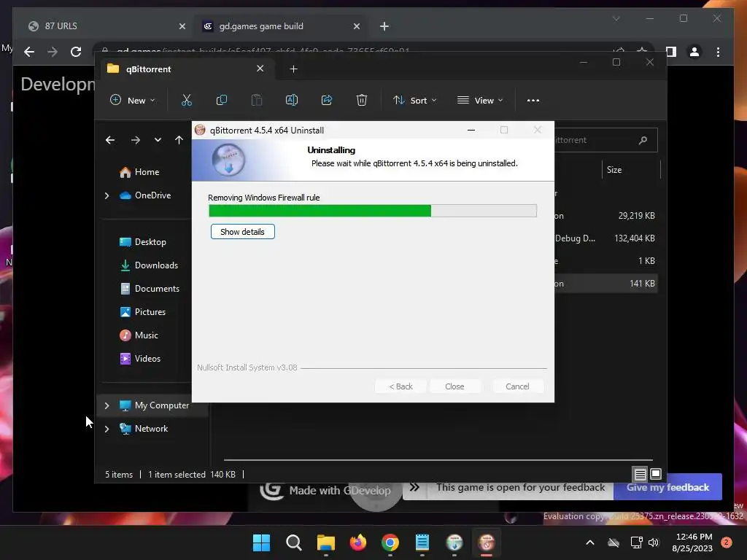Click the Rename icon in File Explorer toolbar
This screenshot has width=747, height=560.
[292, 100]
